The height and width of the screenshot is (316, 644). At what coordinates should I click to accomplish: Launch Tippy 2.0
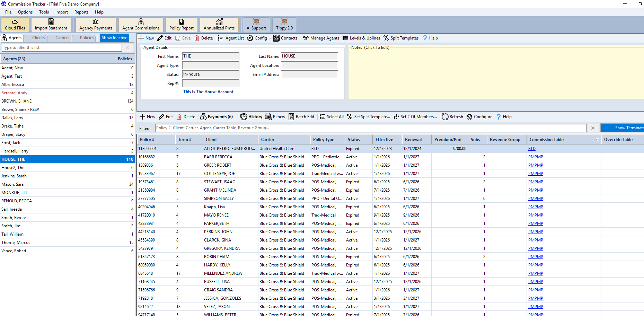coord(284,25)
